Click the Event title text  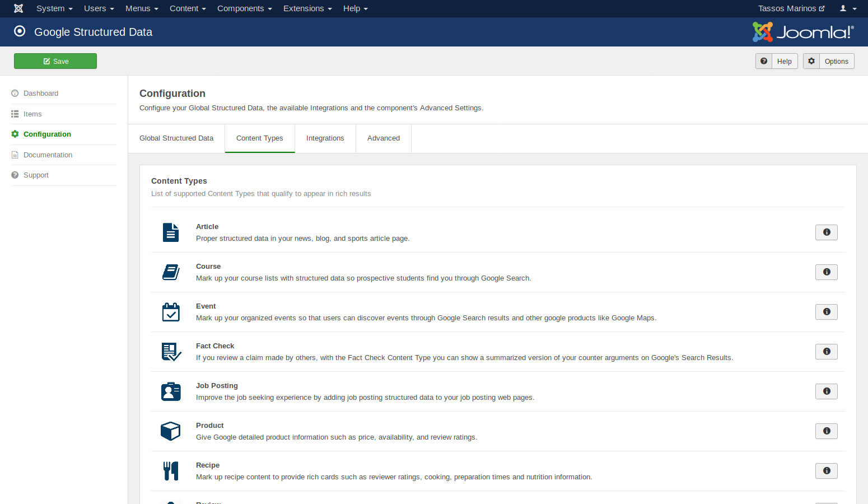(x=206, y=306)
